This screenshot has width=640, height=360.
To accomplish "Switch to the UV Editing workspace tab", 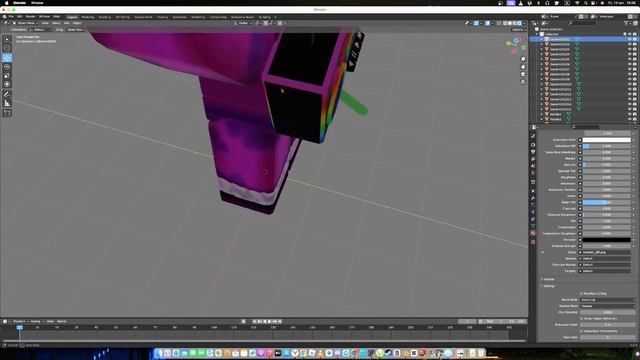I will [122, 17].
